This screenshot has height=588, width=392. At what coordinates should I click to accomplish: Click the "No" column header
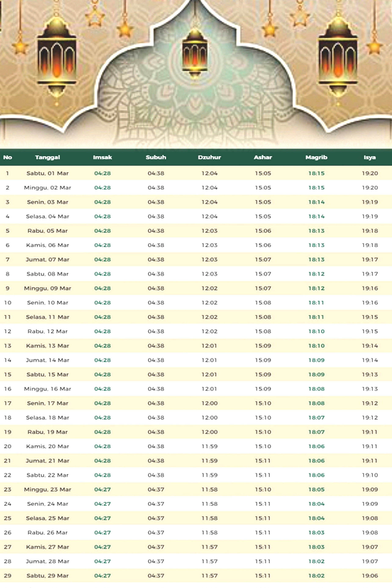[x=7, y=157]
